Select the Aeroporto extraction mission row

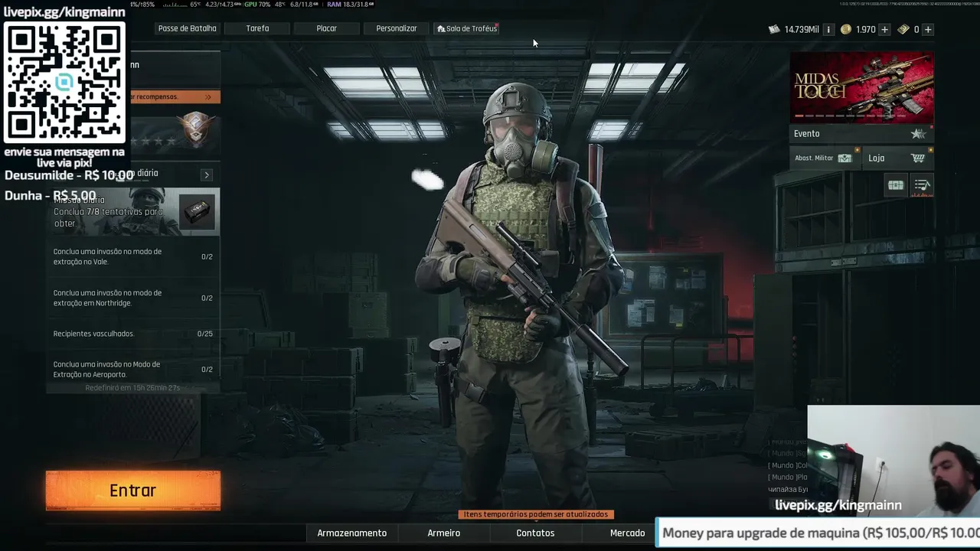pos(133,369)
